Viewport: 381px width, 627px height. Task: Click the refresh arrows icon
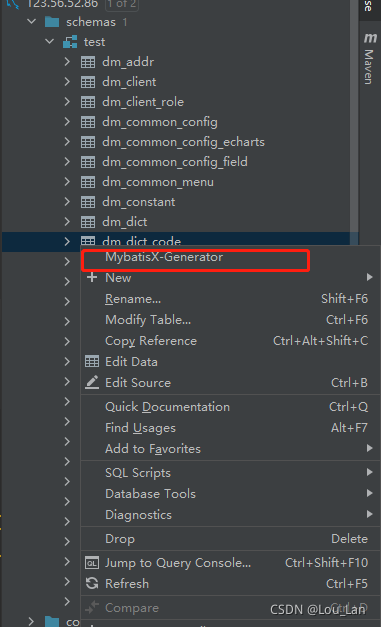92,583
